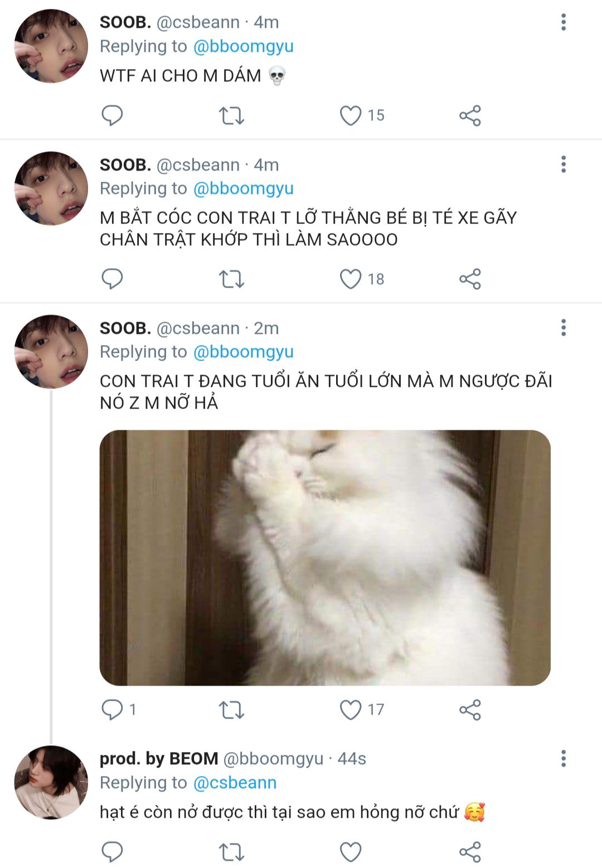Retweet the cat image tweet

tap(231, 710)
